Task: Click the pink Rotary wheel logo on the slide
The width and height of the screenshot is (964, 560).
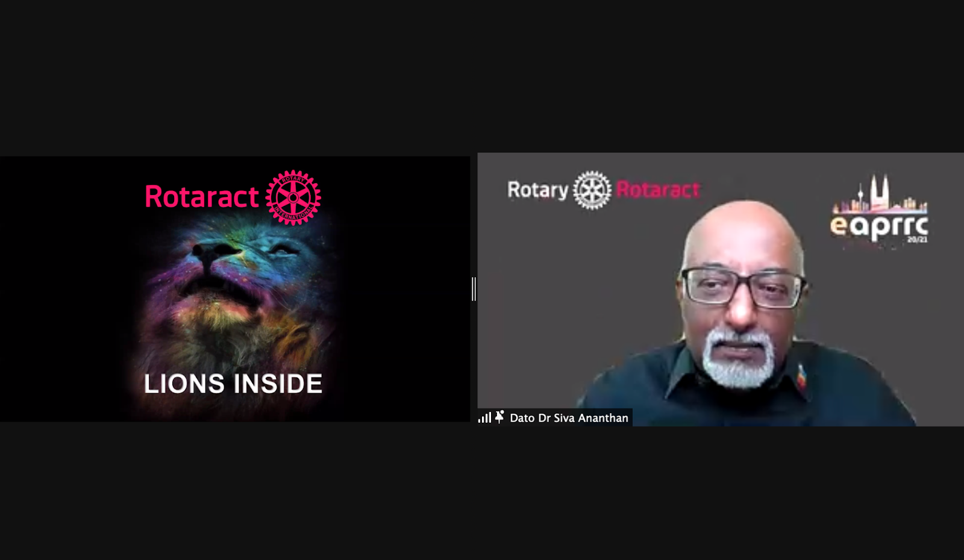Action: coord(293,198)
